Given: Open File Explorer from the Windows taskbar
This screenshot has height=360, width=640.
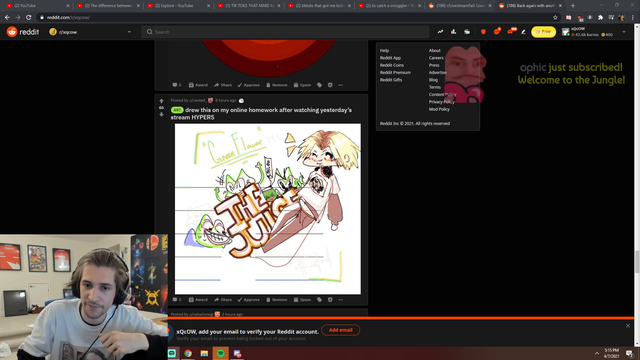Looking at the screenshot, I should [x=204, y=353].
